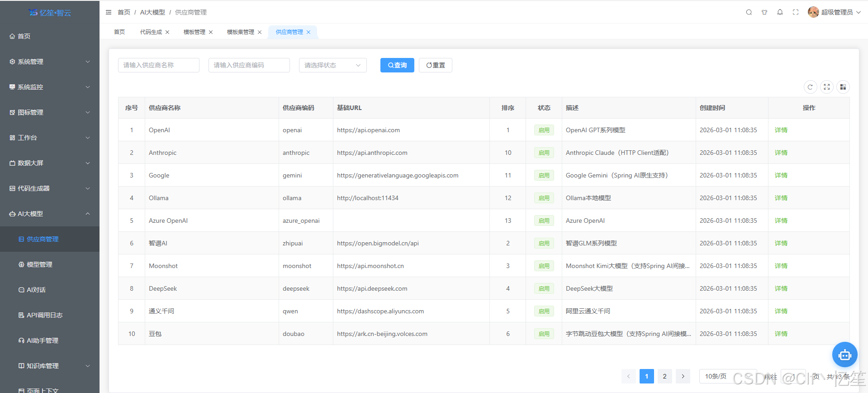Switch to 代码生成 tab
The width and height of the screenshot is (868, 393).
tap(151, 32)
